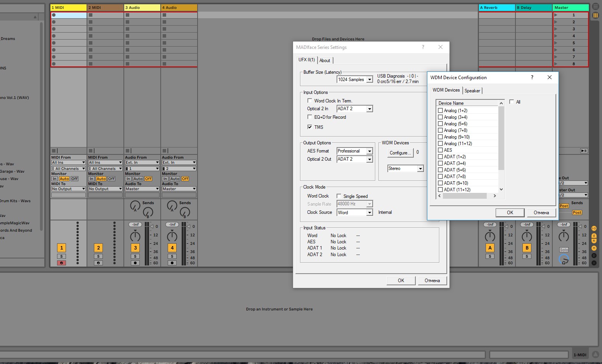Switch to Session view using the orange selector
This screenshot has height=364, width=602.
(595, 16)
